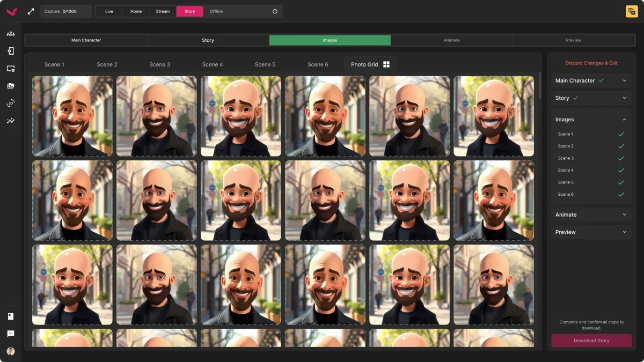Select first thumbnail in top grid row
The image size is (644, 362).
click(x=72, y=116)
